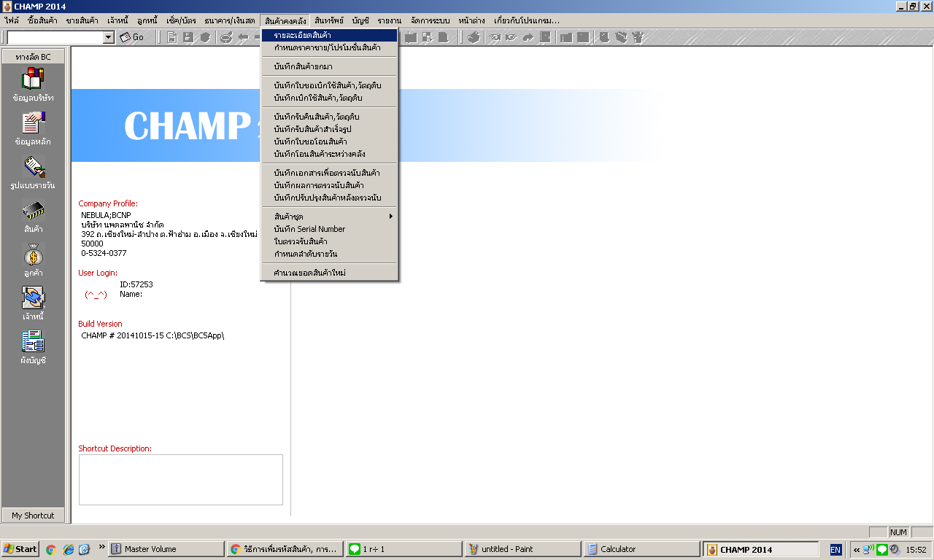Click the Company Profile label
Screen dimensions: 934x560
point(108,204)
